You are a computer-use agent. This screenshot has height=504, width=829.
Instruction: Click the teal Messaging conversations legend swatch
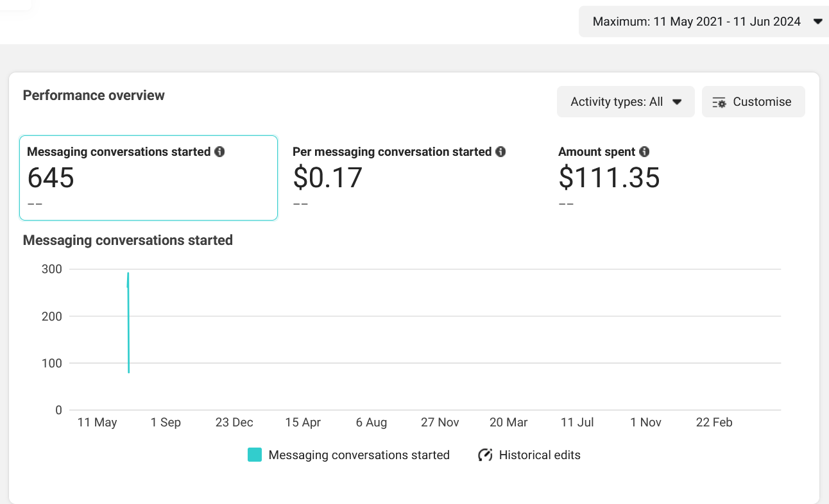(x=255, y=455)
